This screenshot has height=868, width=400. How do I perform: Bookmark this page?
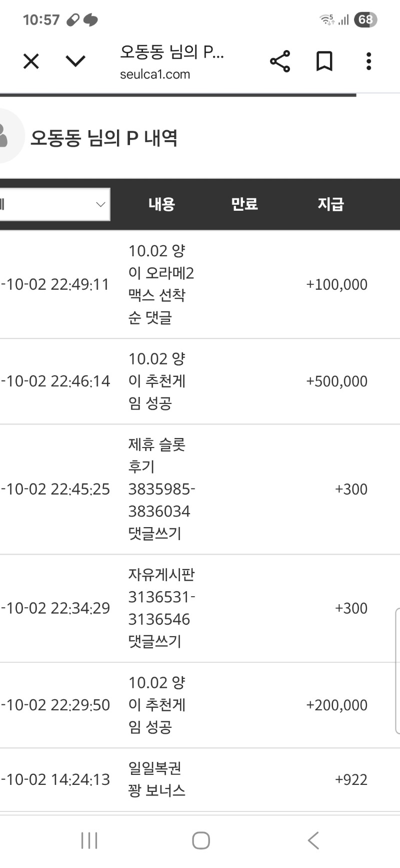point(324,62)
